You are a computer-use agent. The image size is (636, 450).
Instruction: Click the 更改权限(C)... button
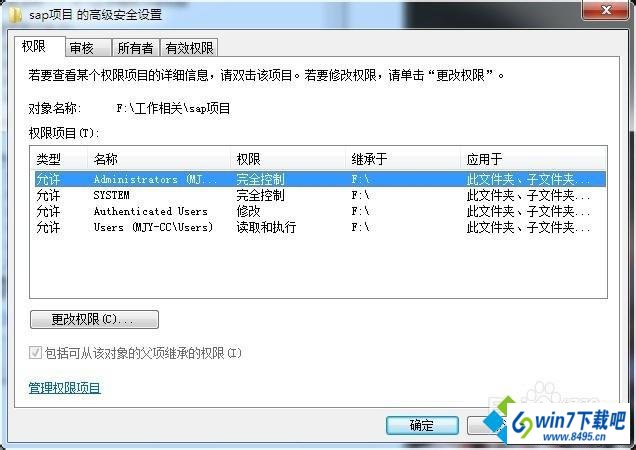[x=94, y=319]
